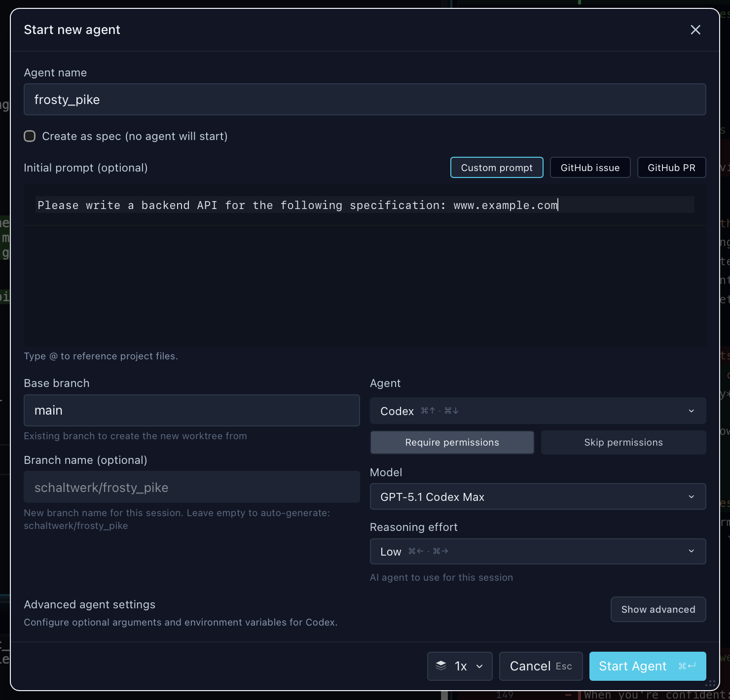The image size is (730, 700).
Task: Cancel the new agent creation
Action: click(x=541, y=666)
